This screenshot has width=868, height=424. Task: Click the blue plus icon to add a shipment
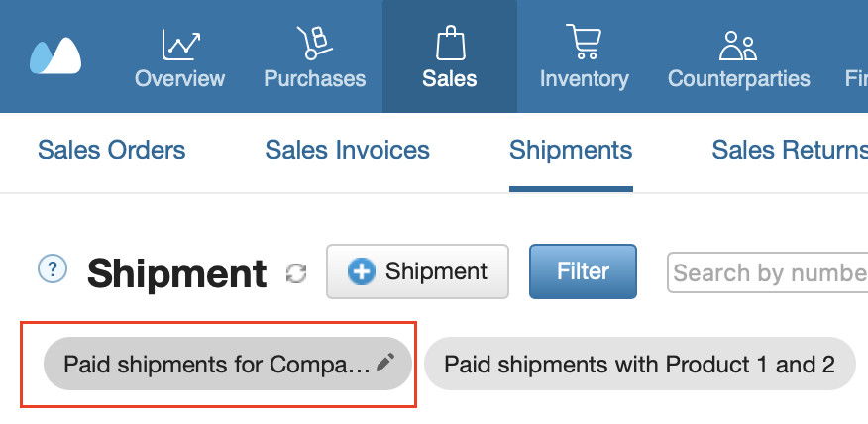tap(361, 271)
